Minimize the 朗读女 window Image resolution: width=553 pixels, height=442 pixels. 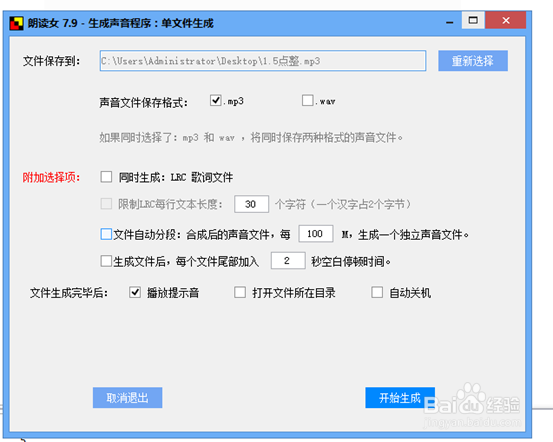click(450, 22)
